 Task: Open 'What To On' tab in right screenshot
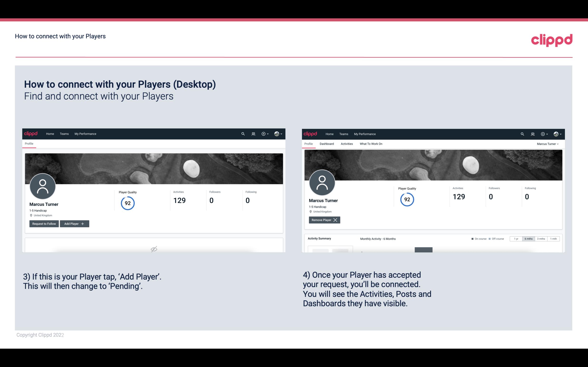371,144
